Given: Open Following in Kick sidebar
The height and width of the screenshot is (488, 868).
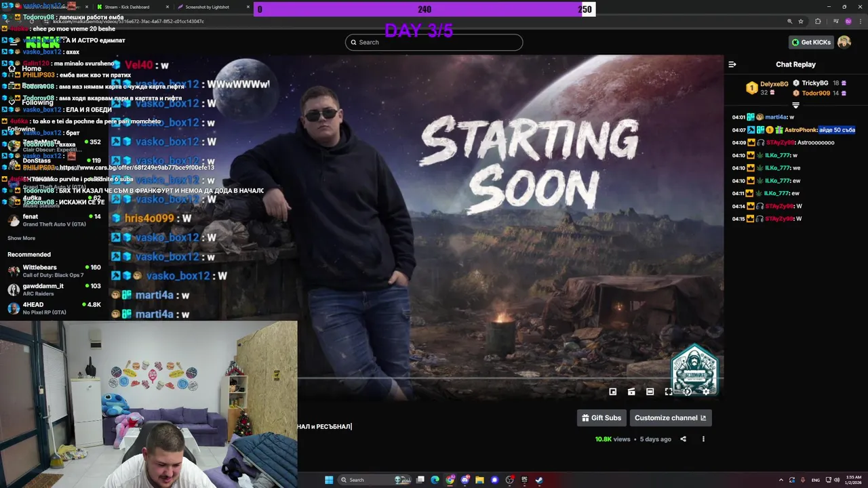Looking at the screenshot, I should pos(31,102).
